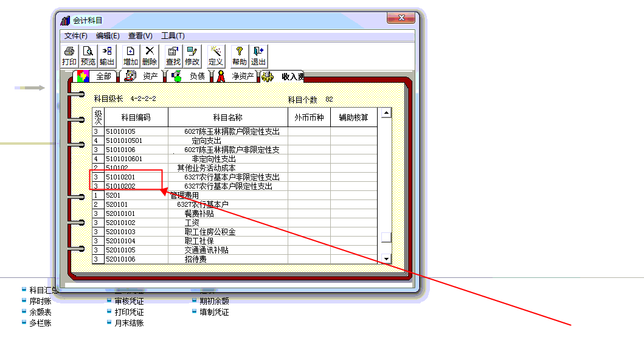
Task: Open 打印凭证 in background window
Action: click(129, 312)
